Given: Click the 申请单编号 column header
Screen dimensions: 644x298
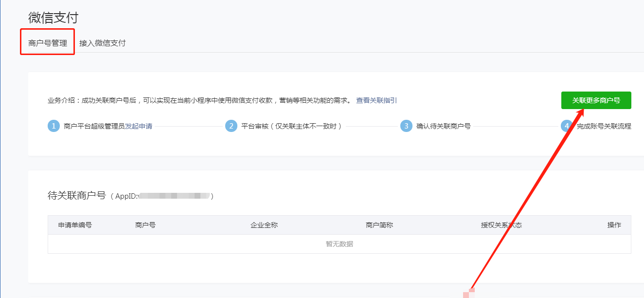Looking at the screenshot, I should click(75, 225).
